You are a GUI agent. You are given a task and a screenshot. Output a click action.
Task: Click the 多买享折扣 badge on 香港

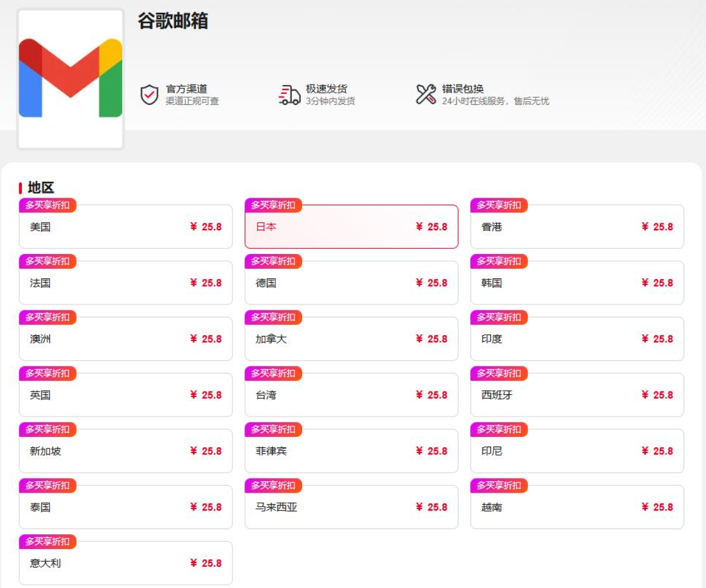(x=499, y=205)
